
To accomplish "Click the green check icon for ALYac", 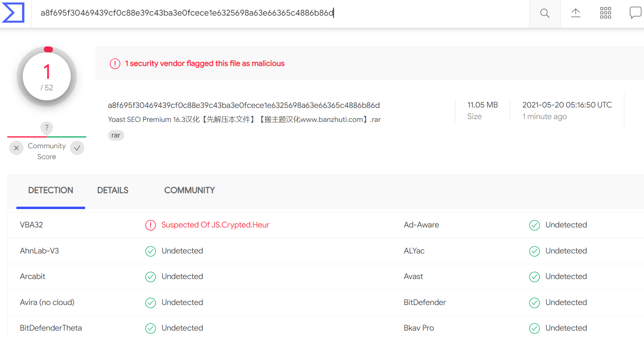I will [x=535, y=251].
